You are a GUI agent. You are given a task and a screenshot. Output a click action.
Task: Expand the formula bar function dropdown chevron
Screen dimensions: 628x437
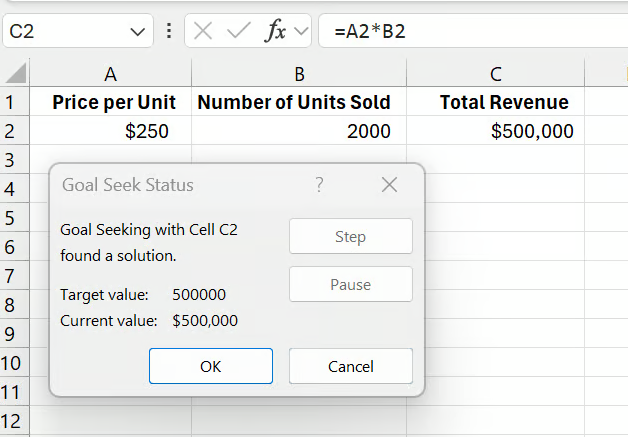[x=300, y=32]
